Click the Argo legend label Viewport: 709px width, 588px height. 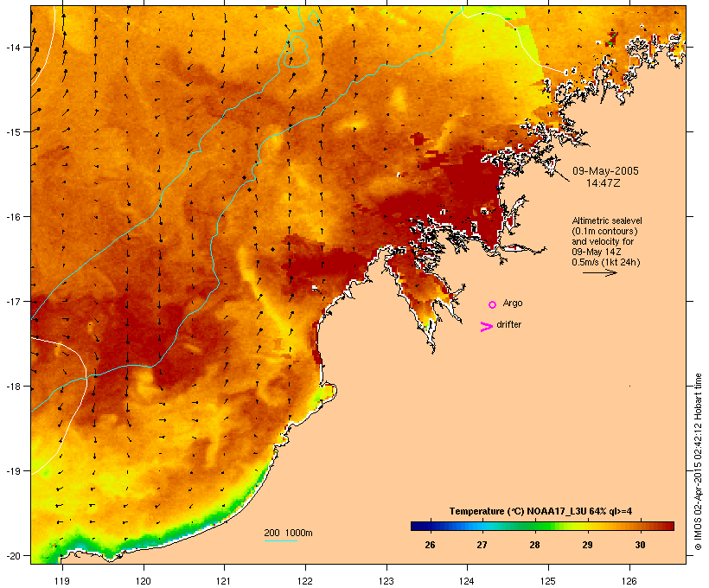tap(513, 303)
